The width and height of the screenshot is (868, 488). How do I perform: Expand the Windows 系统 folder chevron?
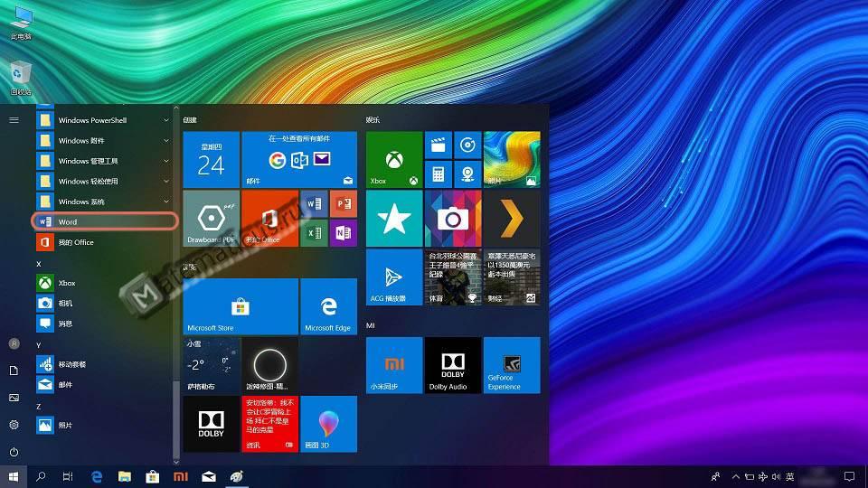click(166, 202)
